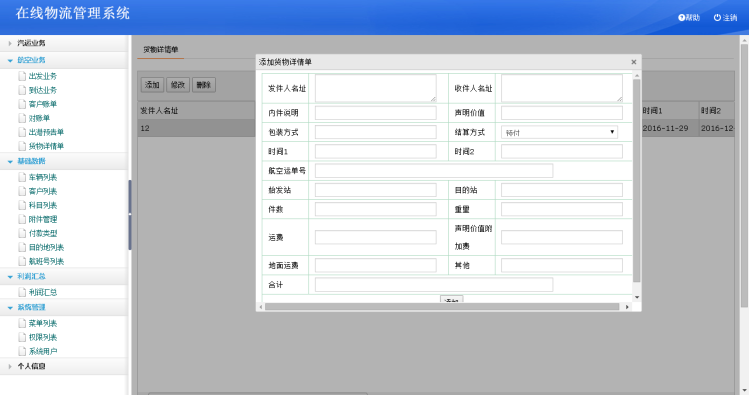Open 对账单 in the sidebar
Screen dimensions: 749x395
click(39, 118)
